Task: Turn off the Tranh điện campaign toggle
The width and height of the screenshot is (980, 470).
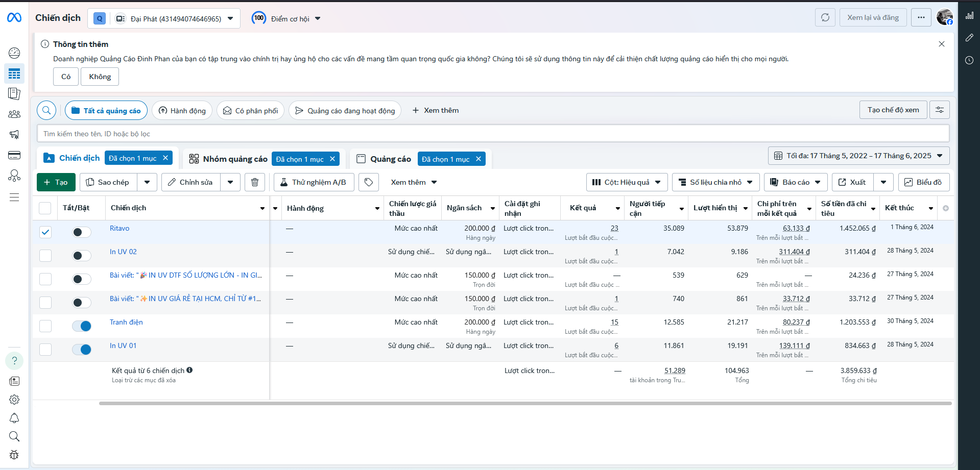Action: tap(82, 326)
